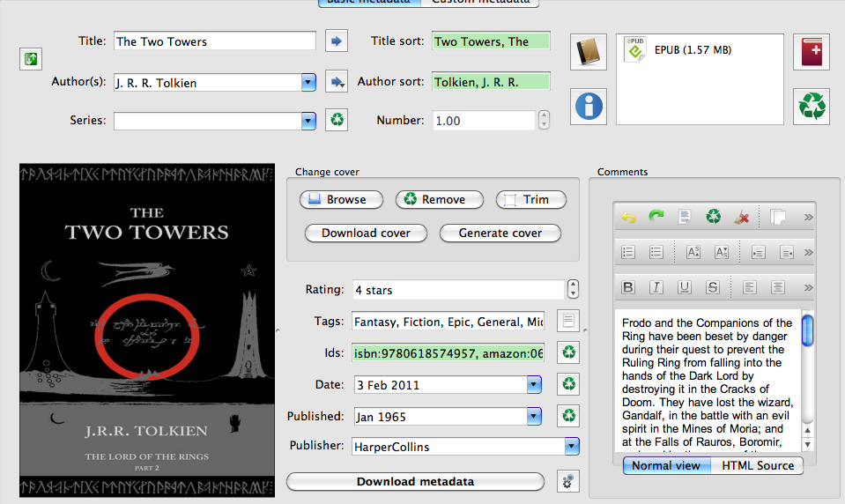Click the select-all page icon in comments toolbar
The height and width of the screenshot is (504, 845).
[x=685, y=217]
